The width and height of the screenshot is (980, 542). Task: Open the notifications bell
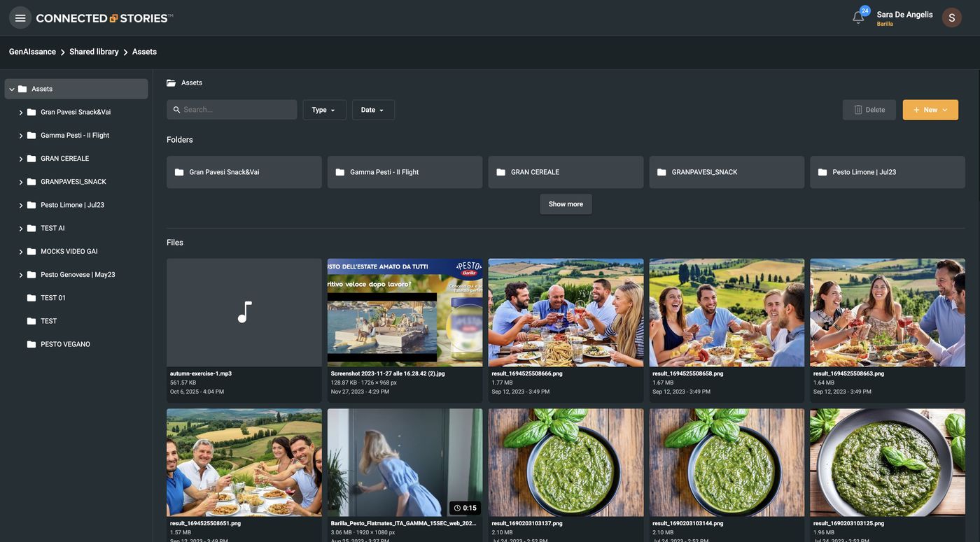point(858,17)
